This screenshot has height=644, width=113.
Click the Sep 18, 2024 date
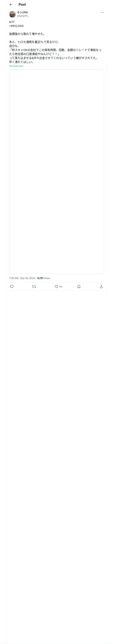click(x=28, y=278)
